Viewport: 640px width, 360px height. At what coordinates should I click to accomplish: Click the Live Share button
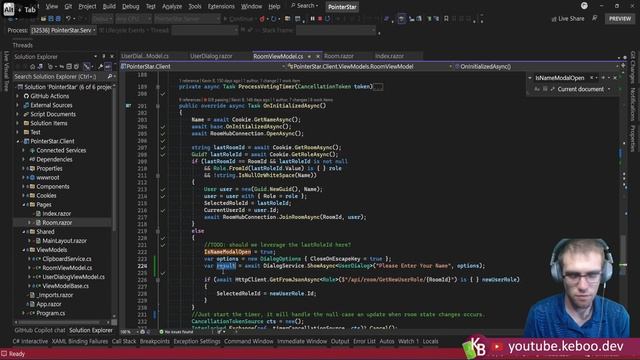coord(568,19)
